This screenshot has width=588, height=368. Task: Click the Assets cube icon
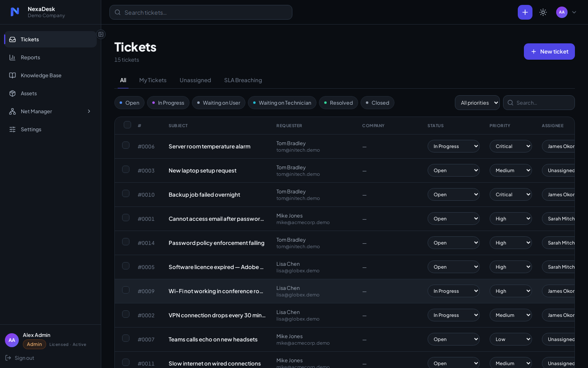point(13,93)
